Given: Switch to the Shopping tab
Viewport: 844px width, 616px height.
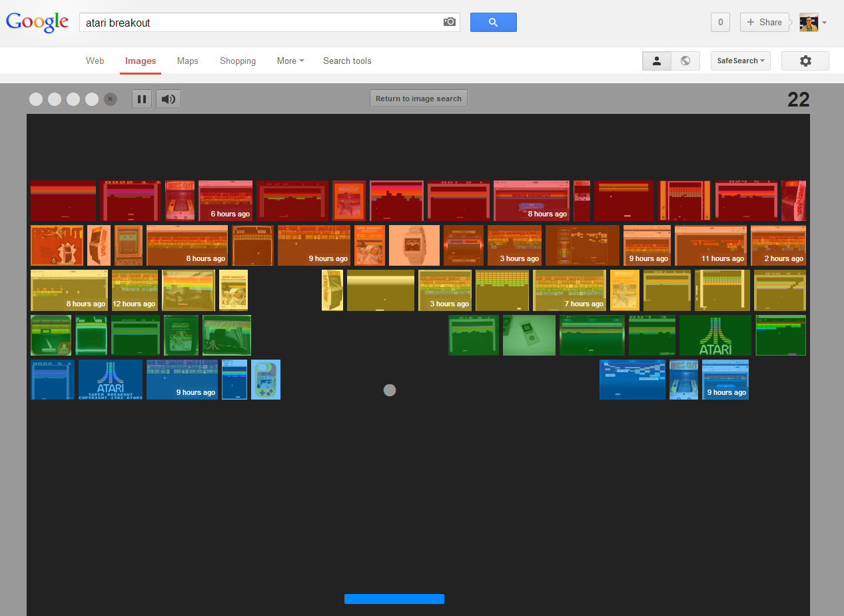Looking at the screenshot, I should coord(238,61).
